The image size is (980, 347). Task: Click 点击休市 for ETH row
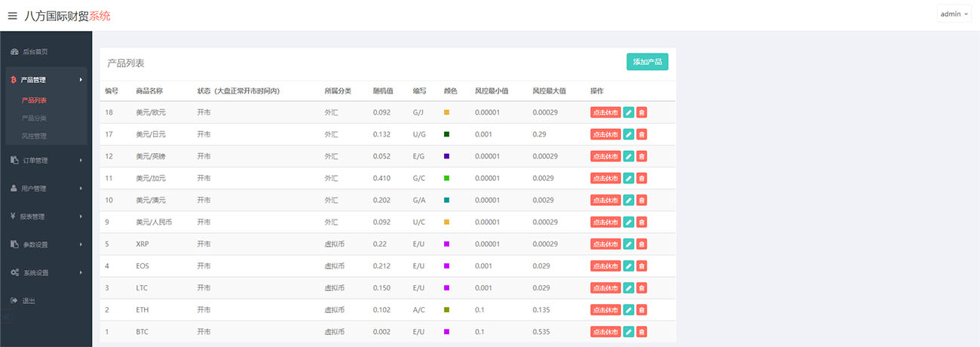pos(605,309)
